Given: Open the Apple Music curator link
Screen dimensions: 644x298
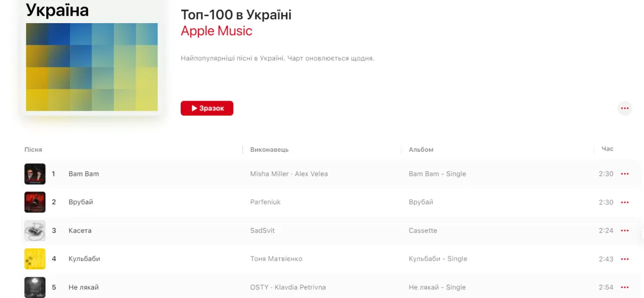Looking at the screenshot, I should pos(216,31).
